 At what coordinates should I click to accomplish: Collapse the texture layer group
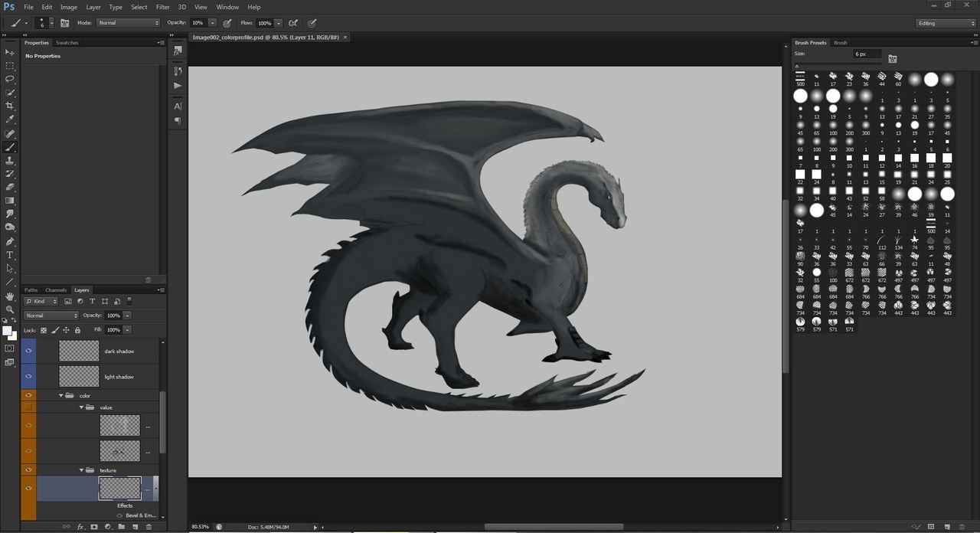pyautogui.click(x=82, y=470)
